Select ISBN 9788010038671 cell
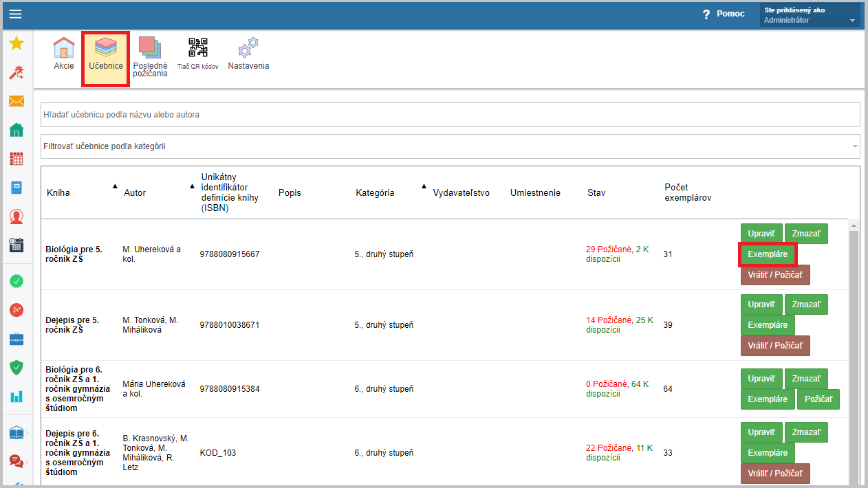868x488 pixels. [x=230, y=325]
